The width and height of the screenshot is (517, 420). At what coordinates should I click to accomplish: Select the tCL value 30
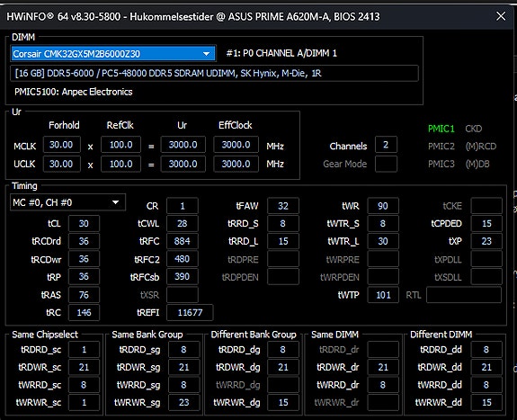coord(84,223)
